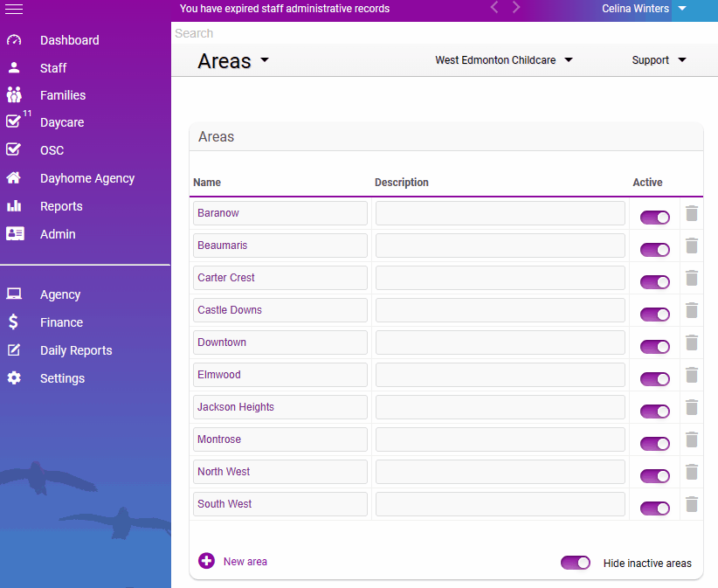Open the Finance sidebar link
The image size is (718, 588).
pos(61,322)
